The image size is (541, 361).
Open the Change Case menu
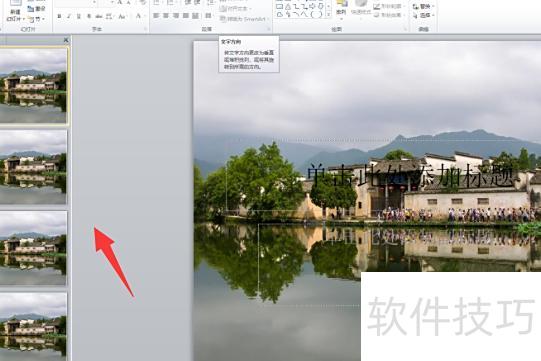122,16
